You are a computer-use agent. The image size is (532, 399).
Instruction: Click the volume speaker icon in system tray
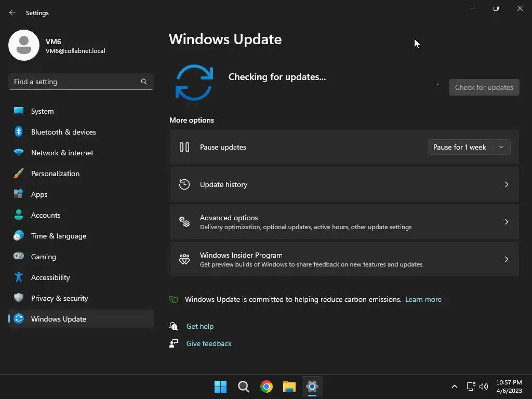point(484,387)
